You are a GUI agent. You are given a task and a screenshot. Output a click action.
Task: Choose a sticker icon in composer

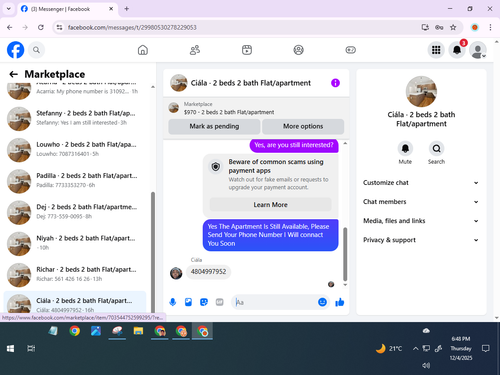(x=204, y=302)
